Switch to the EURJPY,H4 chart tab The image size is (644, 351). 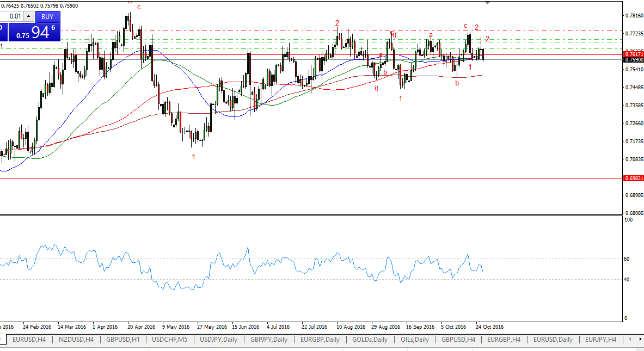pos(600,340)
